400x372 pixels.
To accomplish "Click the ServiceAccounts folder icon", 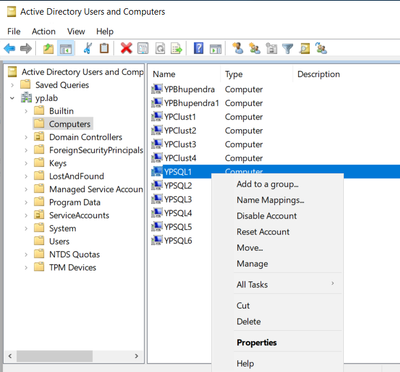I will point(39,215).
